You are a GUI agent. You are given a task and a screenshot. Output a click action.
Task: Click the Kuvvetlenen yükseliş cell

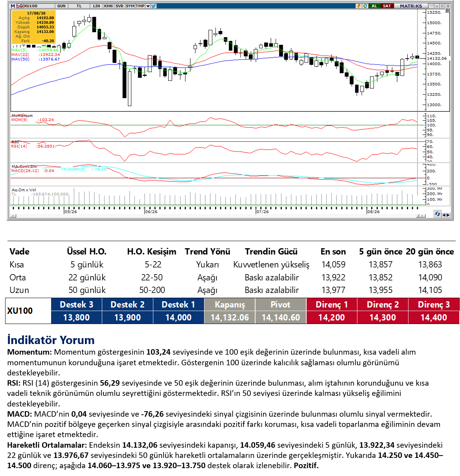271,264
